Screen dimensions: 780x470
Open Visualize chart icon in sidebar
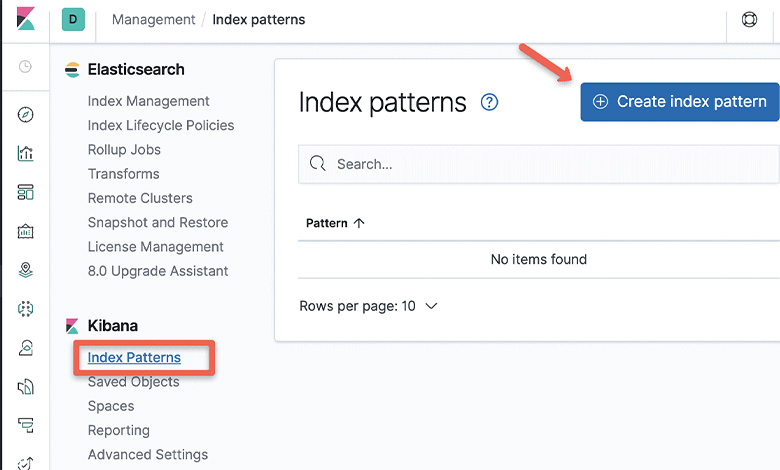click(x=25, y=153)
